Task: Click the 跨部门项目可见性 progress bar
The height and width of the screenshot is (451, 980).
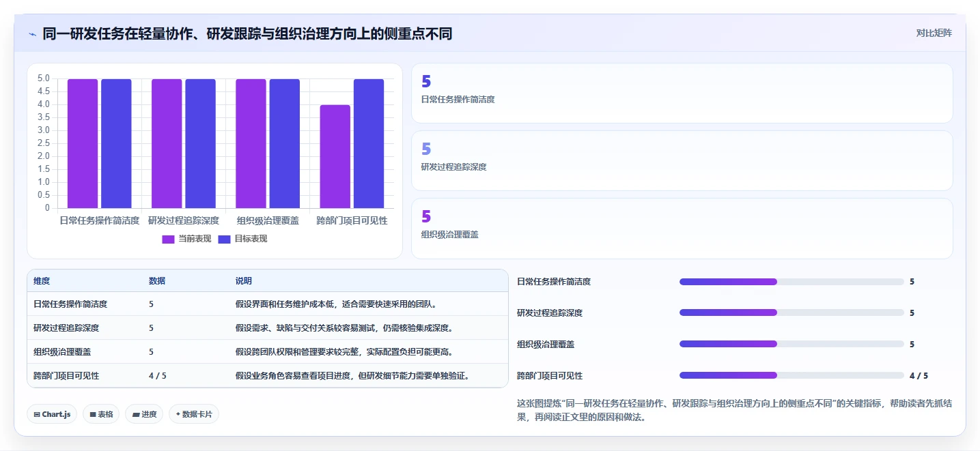Action: tap(792, 375)
